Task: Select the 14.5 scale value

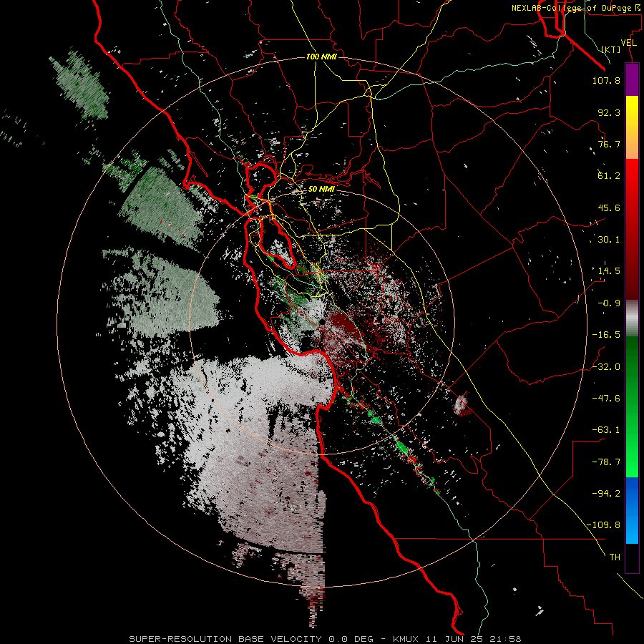Action: click(609, 271)
